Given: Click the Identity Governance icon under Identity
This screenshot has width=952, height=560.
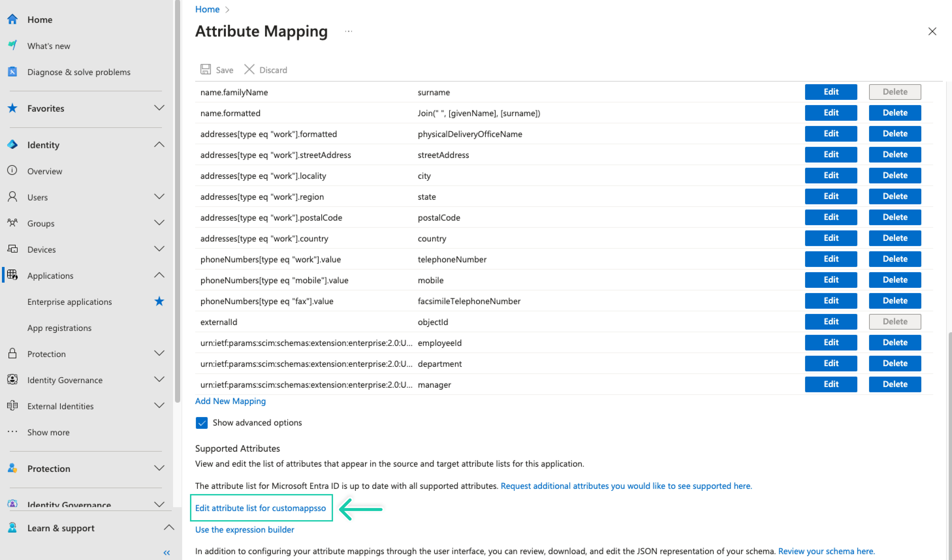Looking at the screenshot, I should tap(12, 380).
